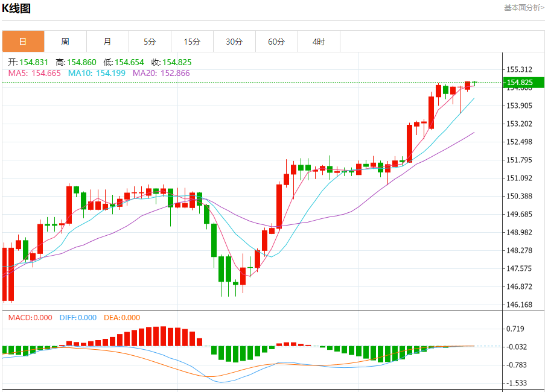This screenshot has height=392, width=548.
Task: Click the K线图 heading
Action: point(16,8)
